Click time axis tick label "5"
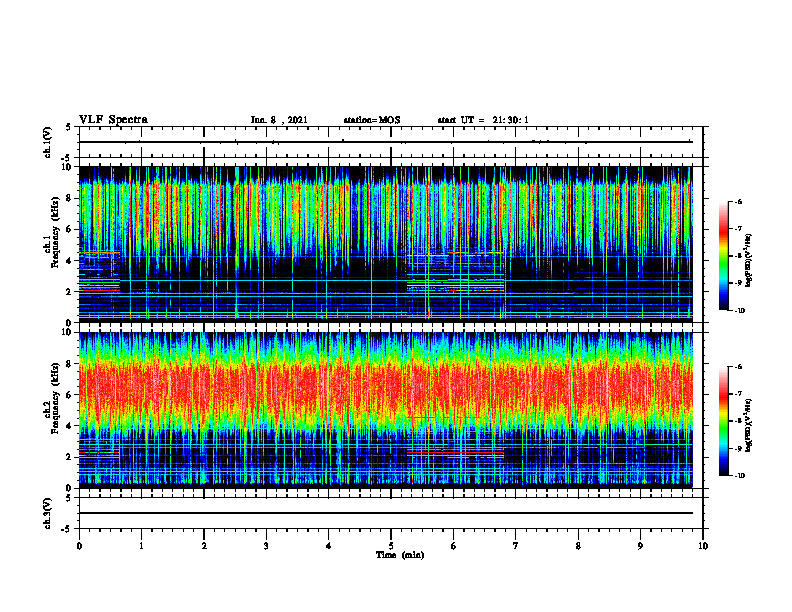 click(x=391, y=546)
